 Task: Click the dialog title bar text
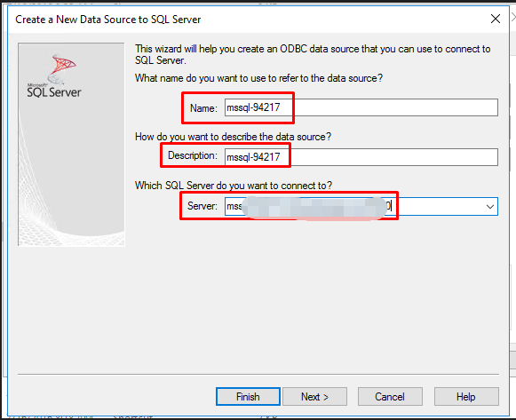108,20
